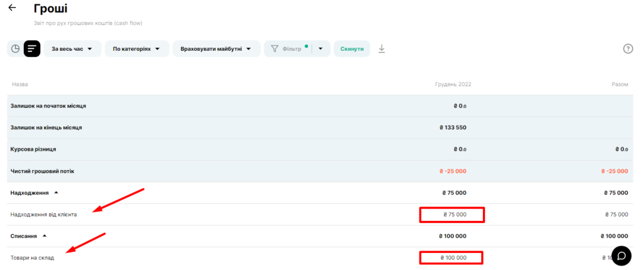
Task: Open the Фільтр filter button
Action: coord(287,49)
